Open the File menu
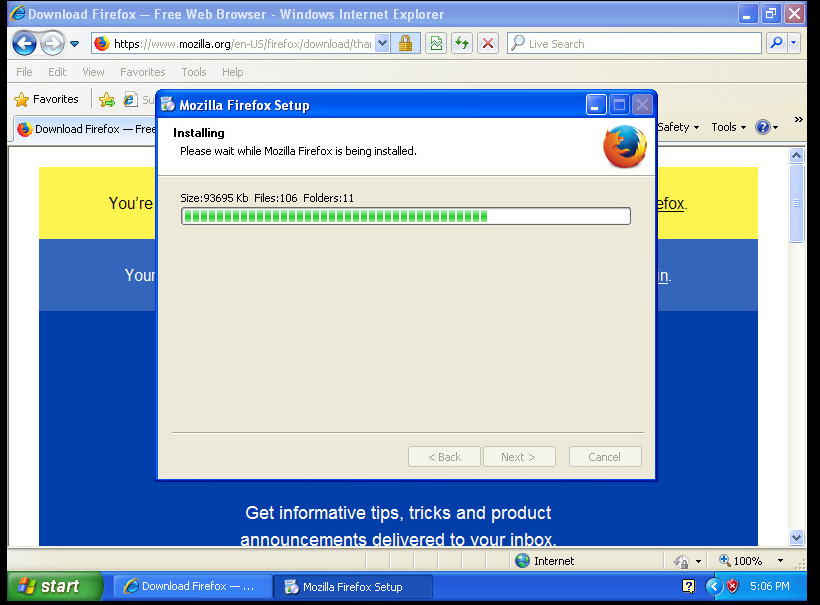The image size is (820, 605). click(x=24, y=72)
